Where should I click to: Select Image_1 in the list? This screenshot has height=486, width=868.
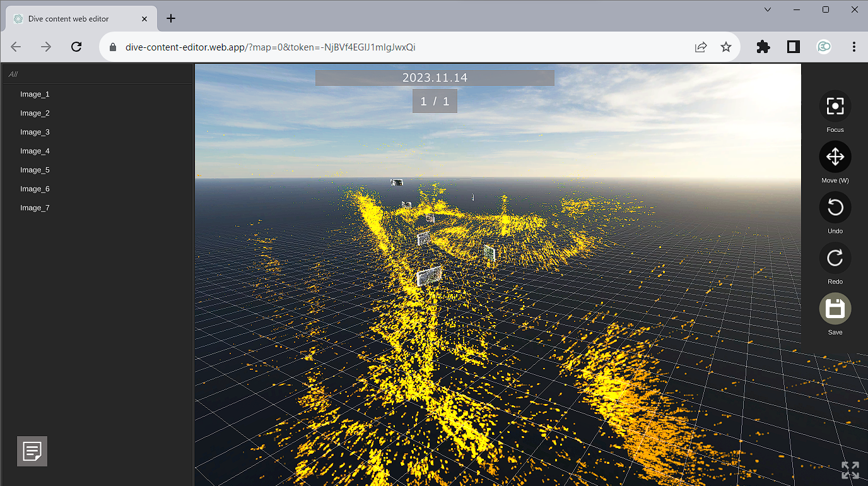(x=35, y=94)
